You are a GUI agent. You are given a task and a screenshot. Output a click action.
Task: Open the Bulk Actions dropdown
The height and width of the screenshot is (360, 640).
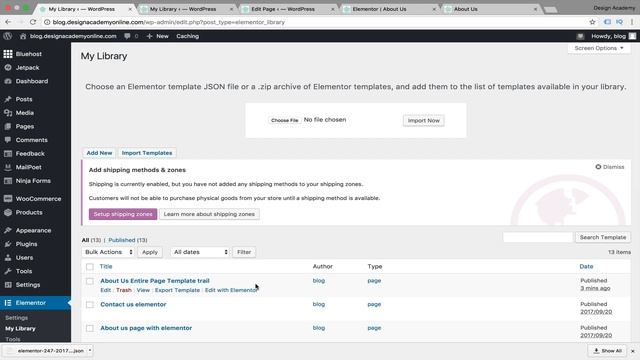(x=108, y=252)
